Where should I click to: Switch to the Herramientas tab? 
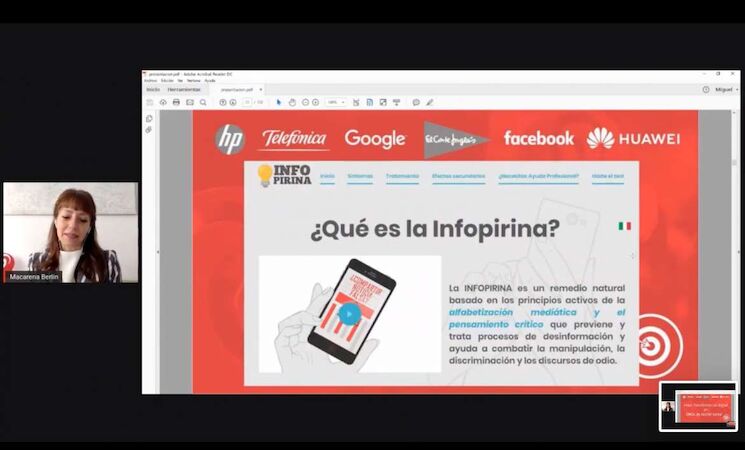click(183, 89)
